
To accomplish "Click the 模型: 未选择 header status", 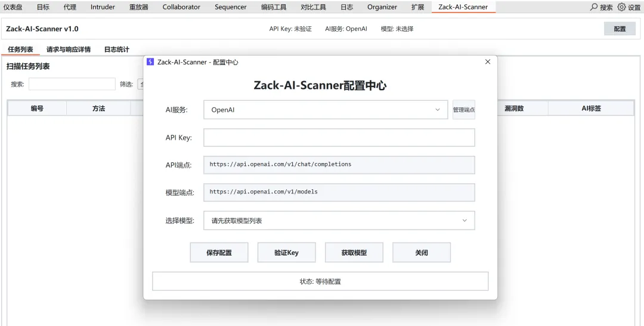I will (397, 29).
